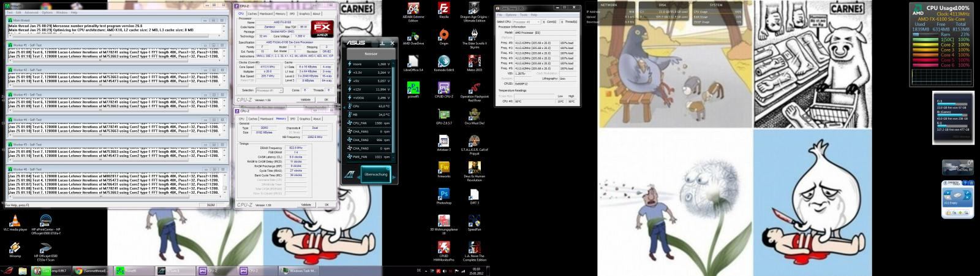Switch to CPU tab in lower CPU-Z window

(241, 119)
